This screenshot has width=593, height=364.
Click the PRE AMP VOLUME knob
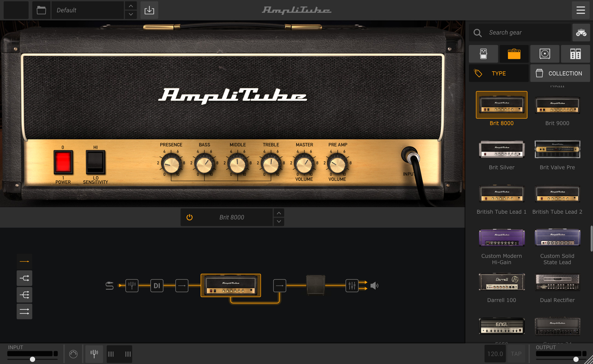(337, 164)
